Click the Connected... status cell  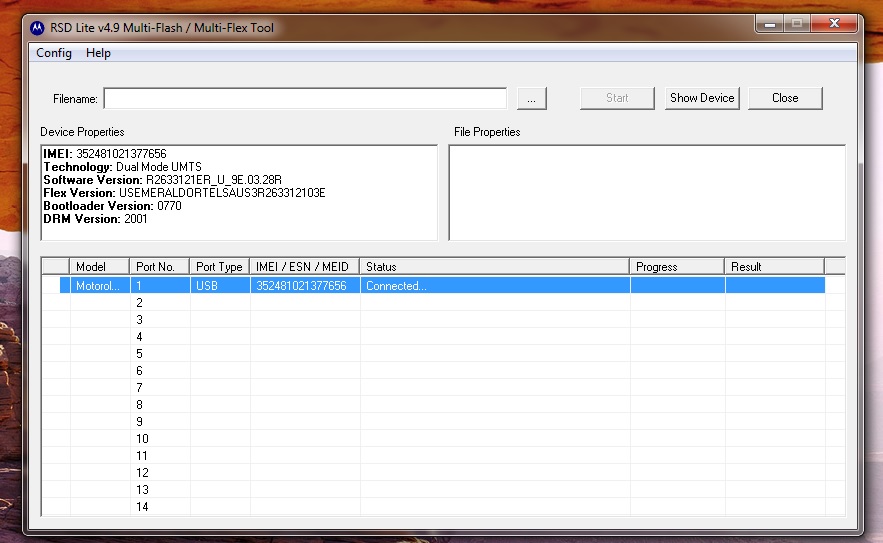click(x=494, y=286)
